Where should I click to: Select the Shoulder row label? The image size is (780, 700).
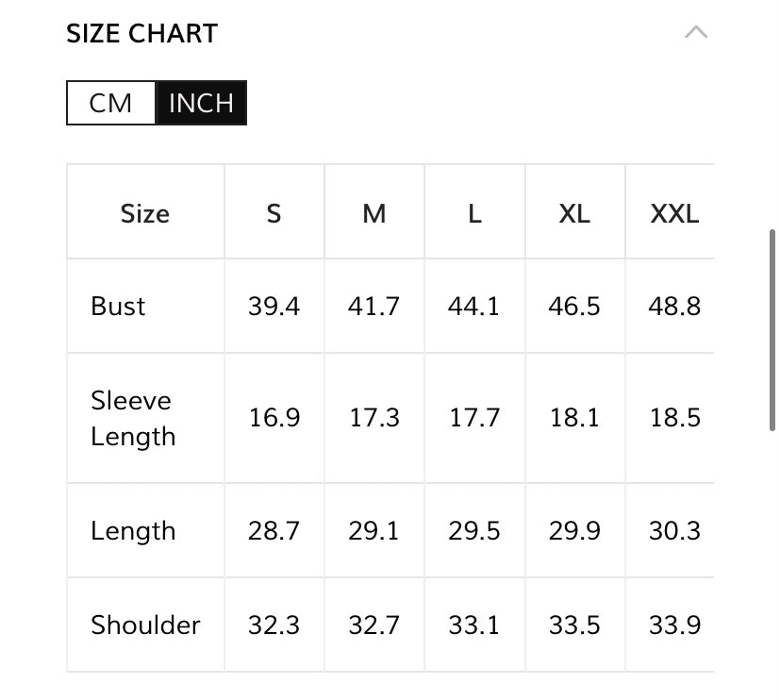pos(145,625)
